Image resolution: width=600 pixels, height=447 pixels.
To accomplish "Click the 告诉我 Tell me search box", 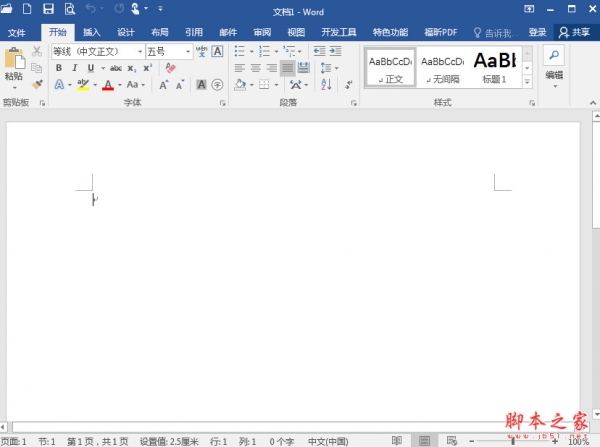I will [x=496, y=33].
